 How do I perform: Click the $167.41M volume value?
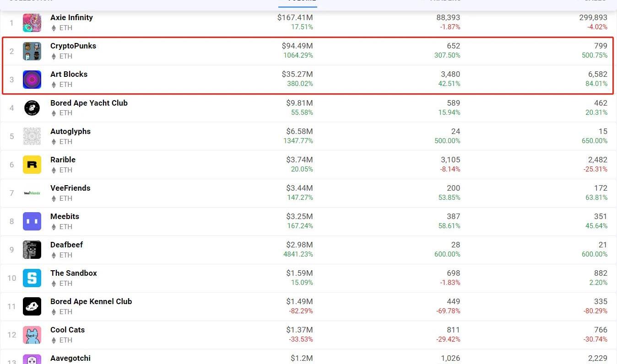point(295,17)
